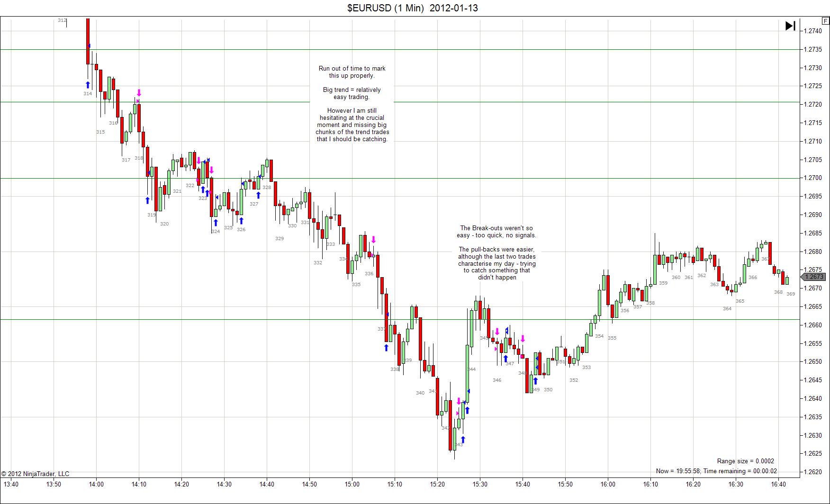Click the 'Range size = 0.0002' text
830x504 pixels.
pyautogui.click(x=745, y=461)
